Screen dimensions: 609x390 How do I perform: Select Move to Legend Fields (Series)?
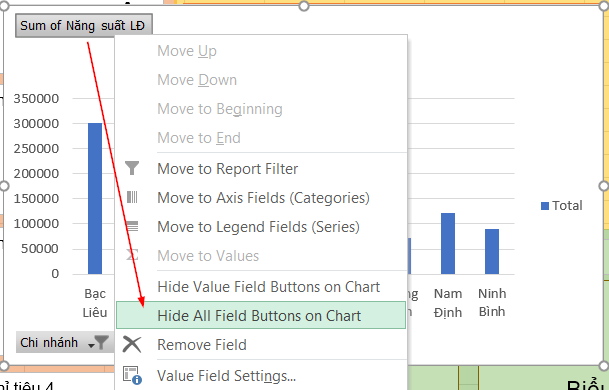point(261,227)
